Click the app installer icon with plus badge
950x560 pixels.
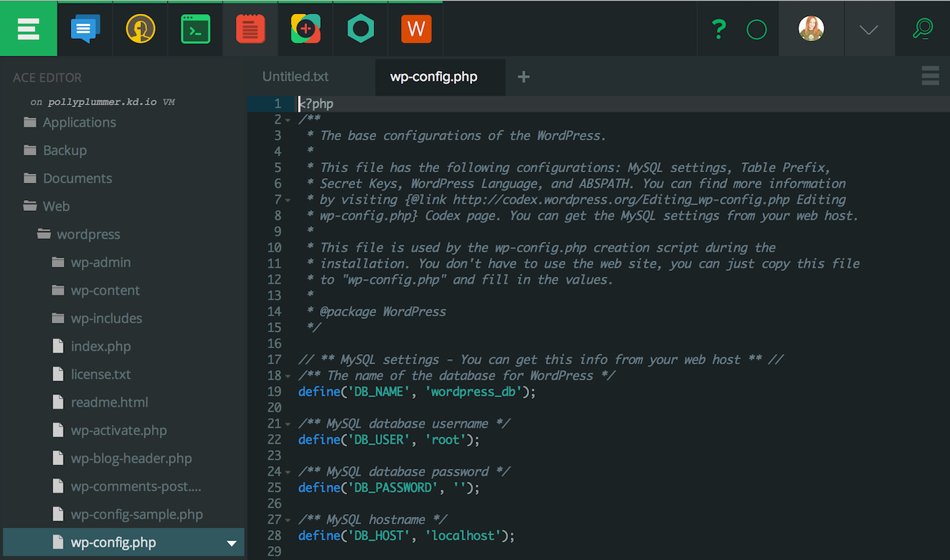click(x=305, y=28)
